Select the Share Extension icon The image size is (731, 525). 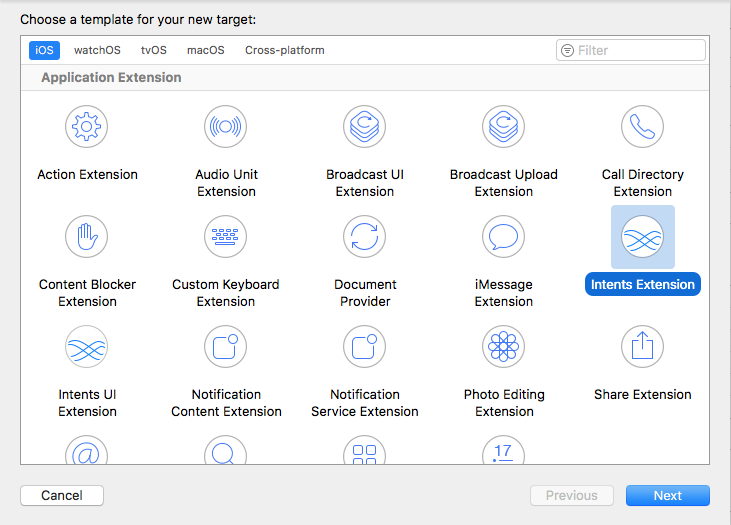tap(642, 347)
